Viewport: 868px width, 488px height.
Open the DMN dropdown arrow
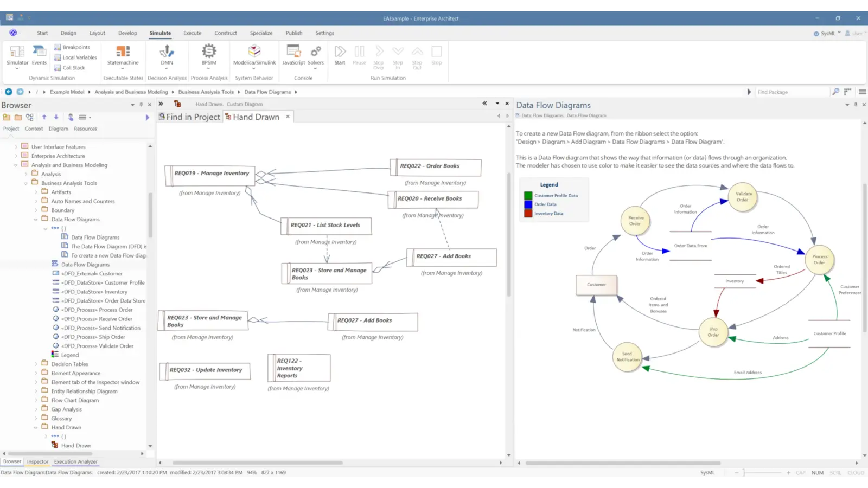167,68
